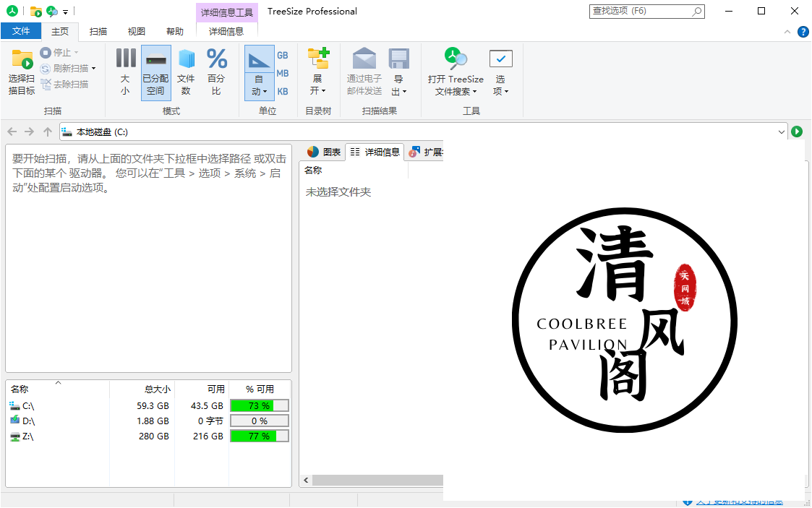The image size is (812, 508).
Task: Open the 文件 menu tab
Action: [21, 31]
